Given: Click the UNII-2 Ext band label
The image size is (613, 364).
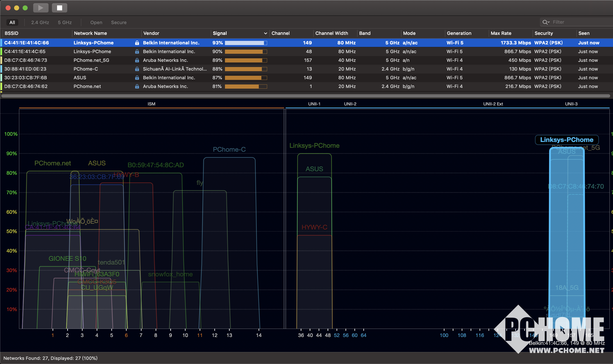Looking at the screenshot, I should pyautogui.click(x=493, y=104).
